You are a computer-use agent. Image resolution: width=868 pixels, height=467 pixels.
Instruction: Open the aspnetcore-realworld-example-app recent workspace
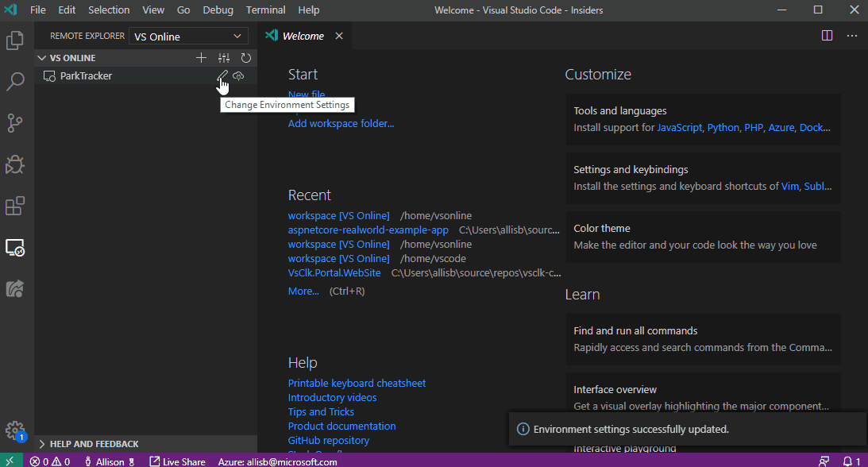[368, 229]
